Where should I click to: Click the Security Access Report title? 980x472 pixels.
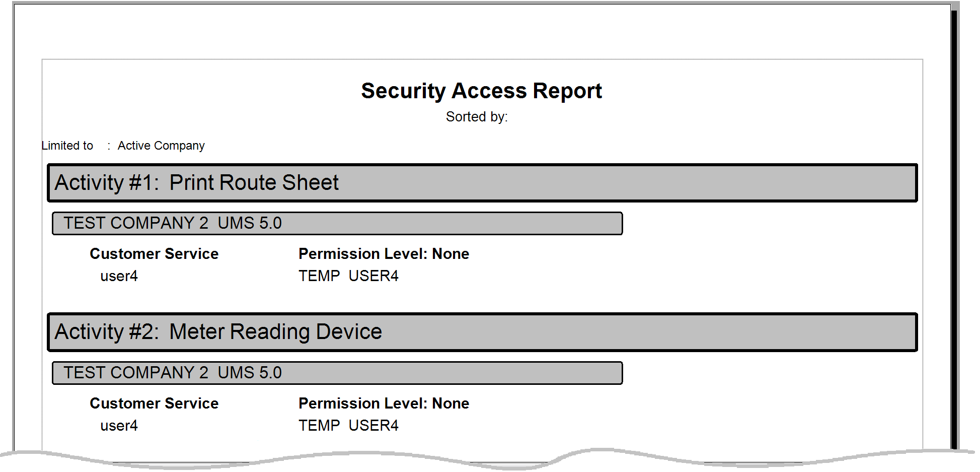coord(481,91)
